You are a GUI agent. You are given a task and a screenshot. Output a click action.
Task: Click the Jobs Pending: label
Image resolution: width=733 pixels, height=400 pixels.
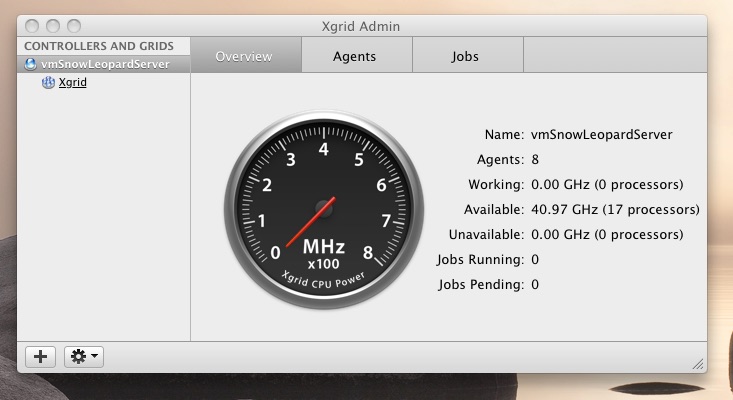click(x=481, y=285)
